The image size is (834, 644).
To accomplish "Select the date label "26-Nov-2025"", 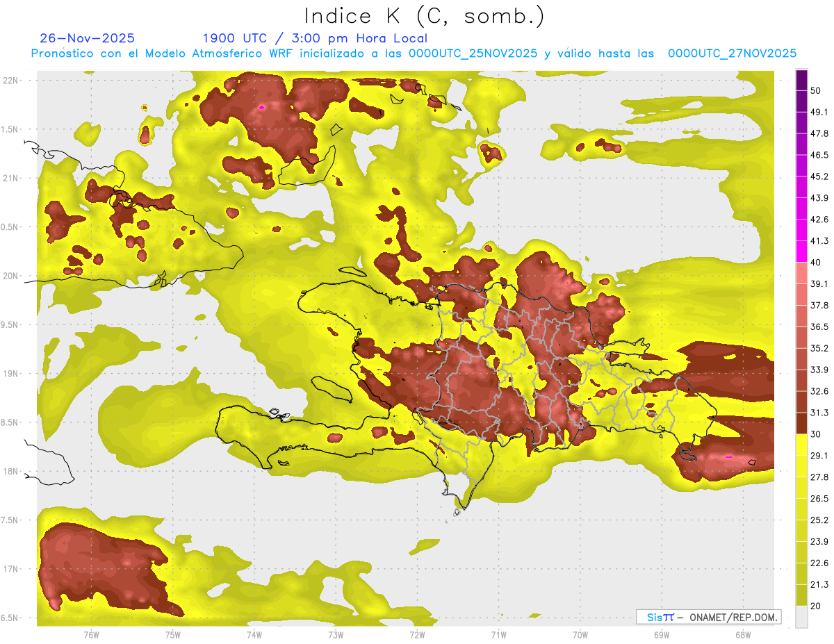I will tap(88, 38).
